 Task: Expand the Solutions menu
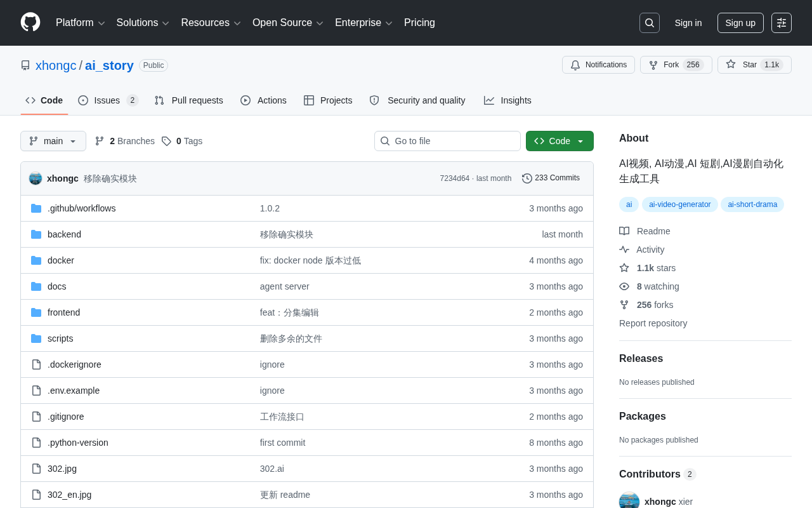143,23
